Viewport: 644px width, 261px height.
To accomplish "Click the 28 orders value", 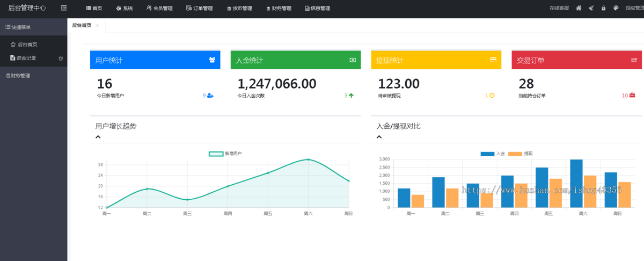I will [526, 84].
